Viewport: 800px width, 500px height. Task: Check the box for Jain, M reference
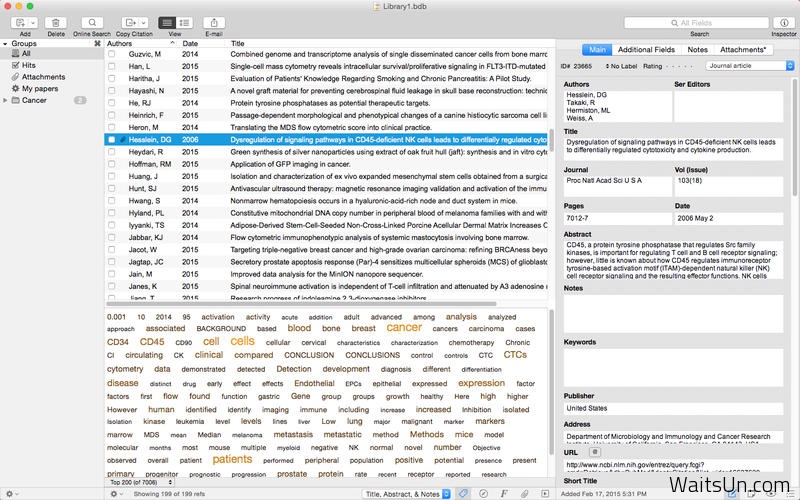111,274
